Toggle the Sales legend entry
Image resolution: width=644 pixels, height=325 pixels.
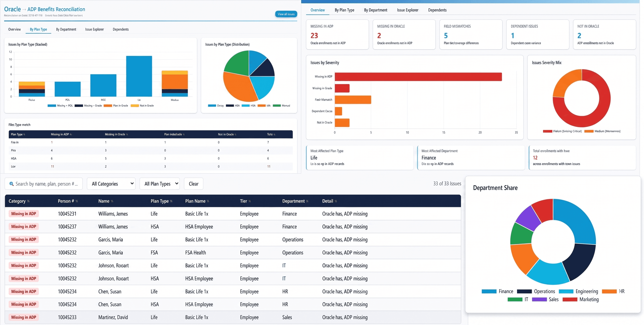(x=545, y=300)
